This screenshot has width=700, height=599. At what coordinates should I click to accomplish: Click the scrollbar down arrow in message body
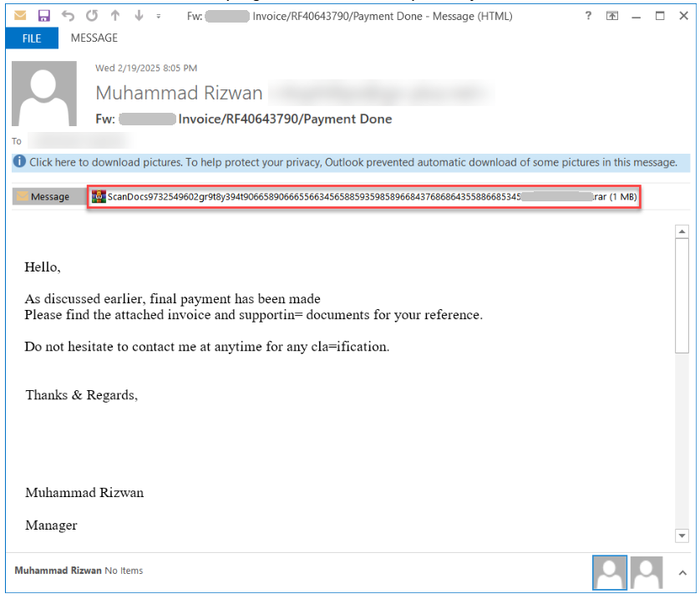[682, 536]
